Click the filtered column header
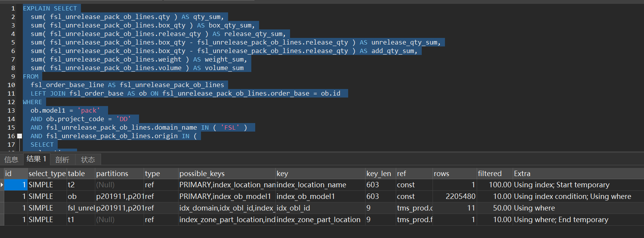 pos(495,174)
